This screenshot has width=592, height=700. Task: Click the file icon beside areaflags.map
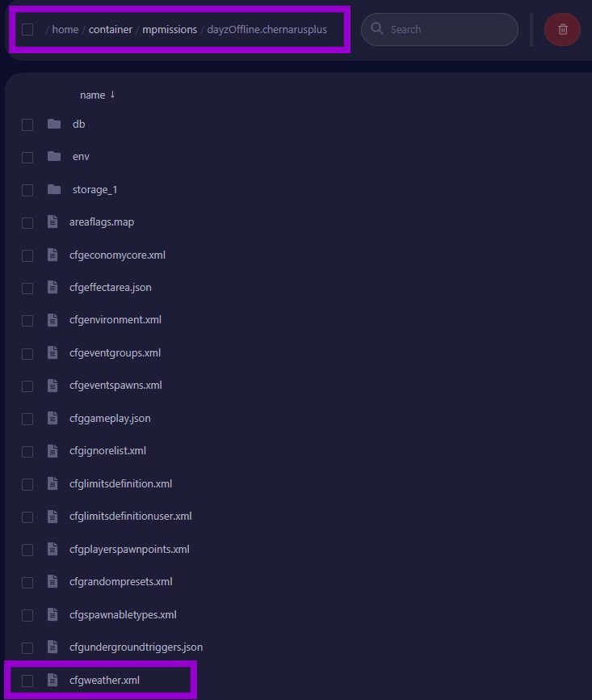pyautogui.click(x=52, y=221)
